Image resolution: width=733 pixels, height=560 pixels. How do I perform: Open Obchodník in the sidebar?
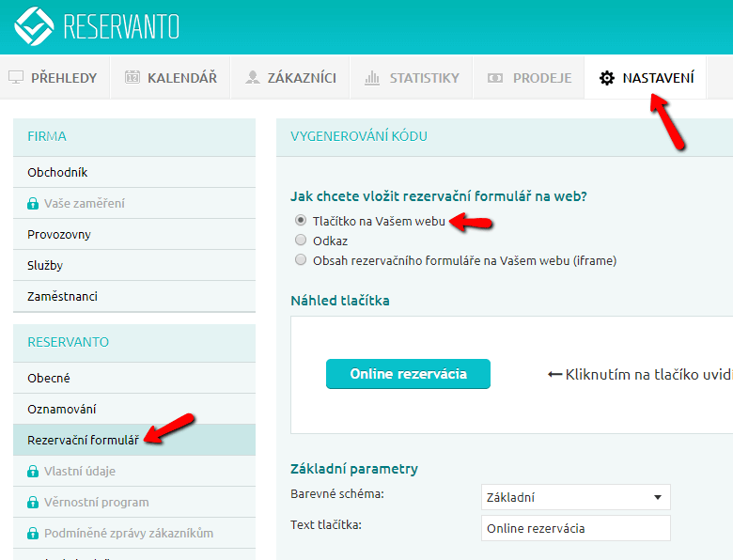pos(134,172)
